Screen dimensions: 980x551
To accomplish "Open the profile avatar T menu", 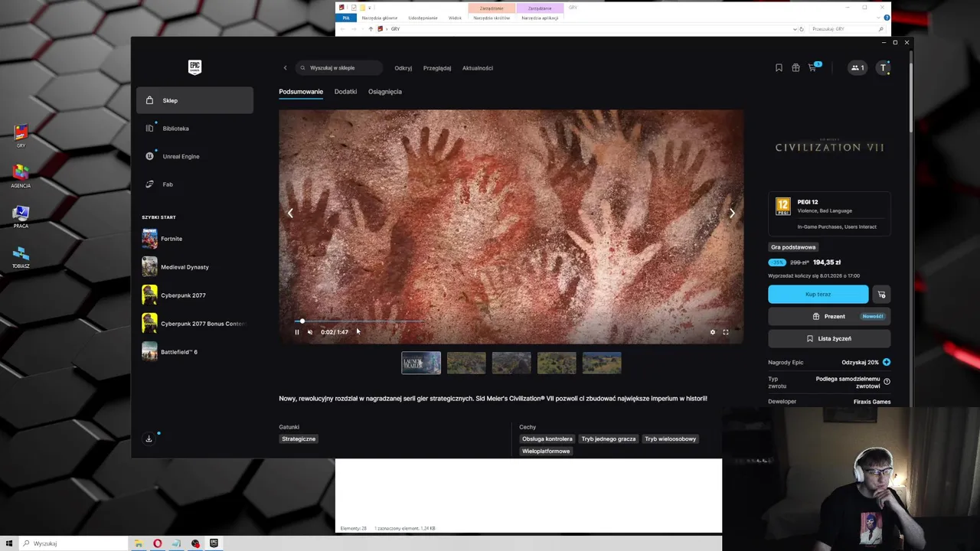I will (883, 68).
